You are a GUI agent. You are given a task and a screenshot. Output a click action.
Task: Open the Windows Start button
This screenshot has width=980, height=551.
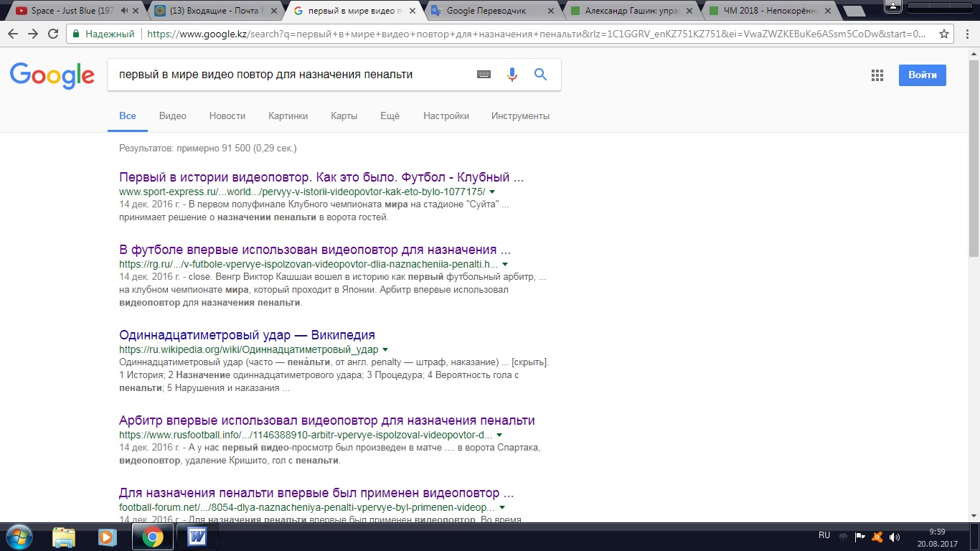click(19, 536)
